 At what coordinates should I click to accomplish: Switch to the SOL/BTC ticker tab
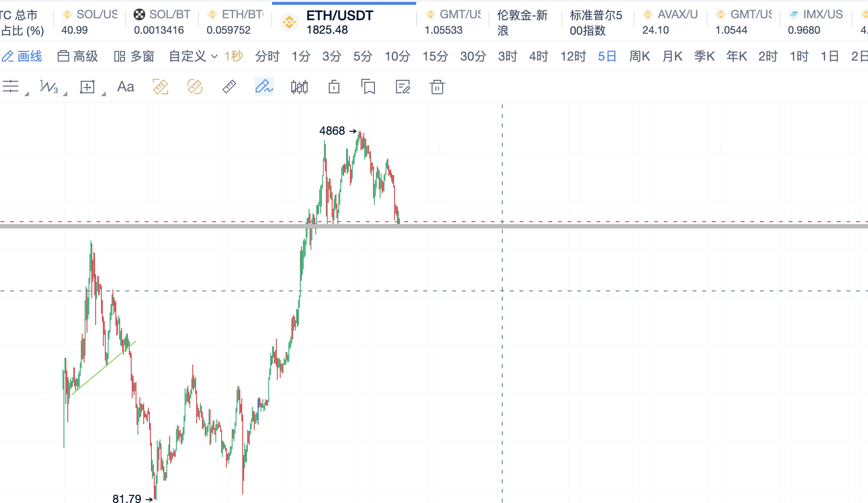tap(162, 22)
